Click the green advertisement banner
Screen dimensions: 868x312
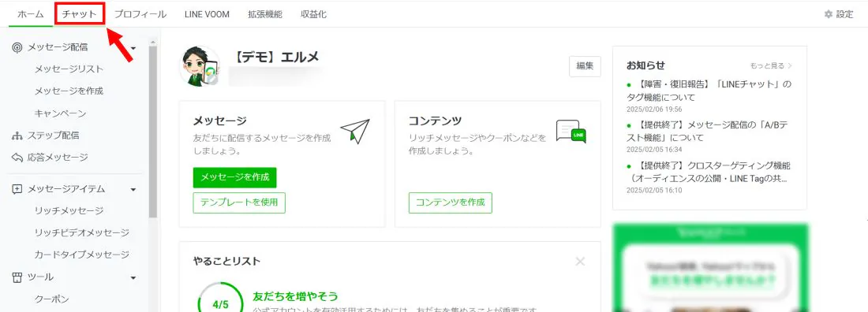[x=710, y=268]
